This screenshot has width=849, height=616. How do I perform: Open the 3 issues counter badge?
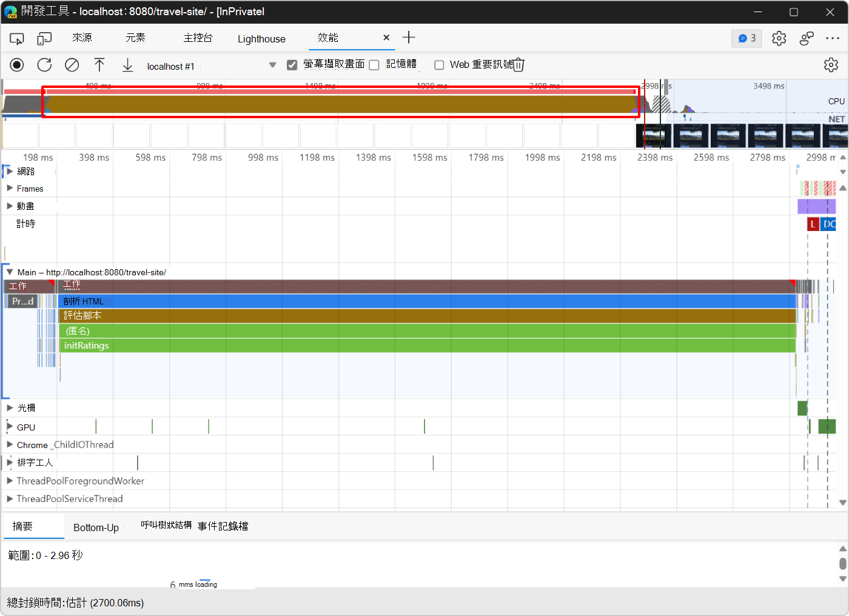point(747,38)
